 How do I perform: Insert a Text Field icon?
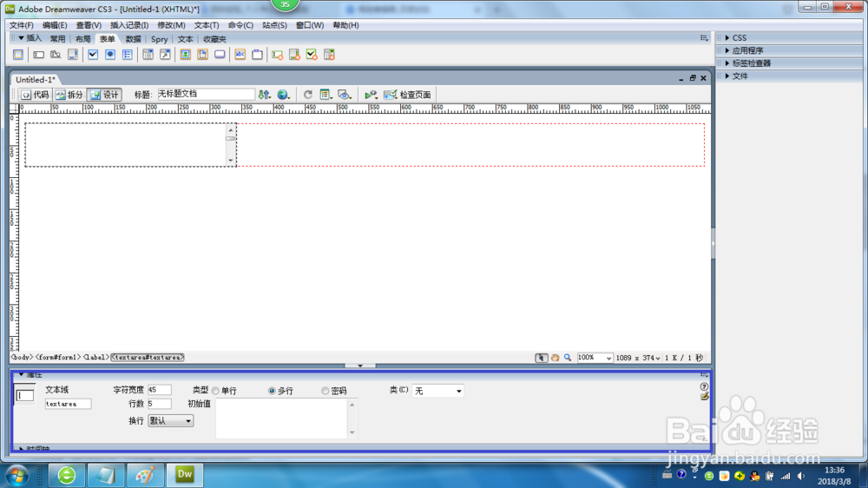[38, 55]
